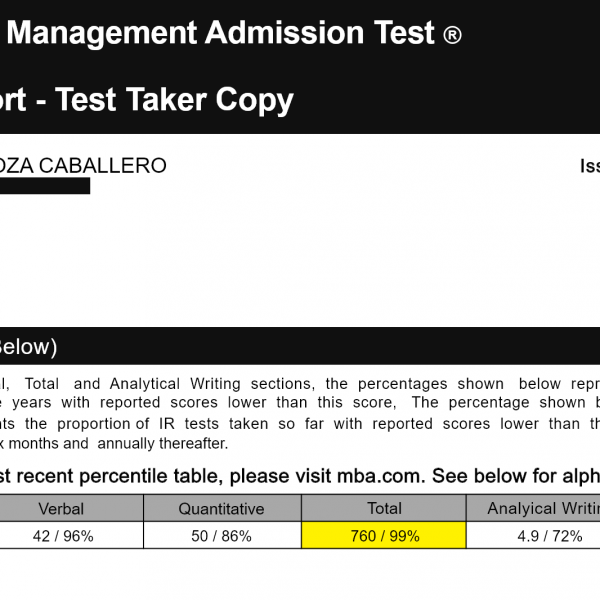The height and width of the screenshot is (600, 600).
Task: Click the Verbal column header
Action: [x=62, y=508]
